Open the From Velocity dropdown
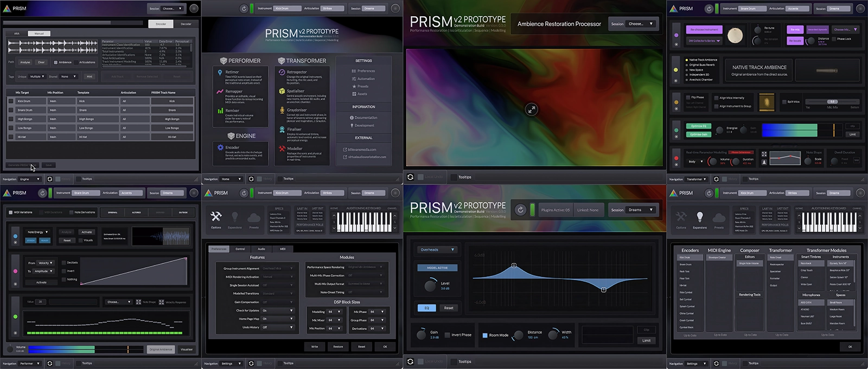The height and width of the screenshot is (369, 868). pyautogui.click(x=45, y=263)
